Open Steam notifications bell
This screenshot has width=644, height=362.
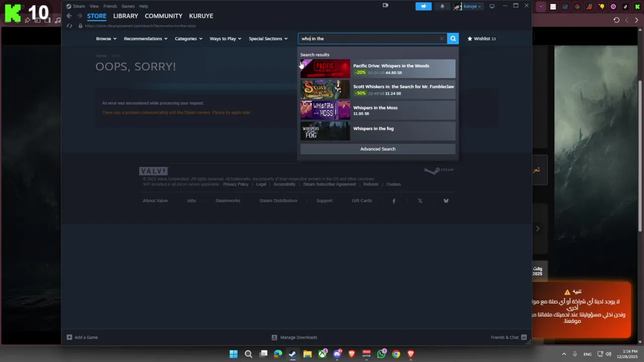(442, 6)
